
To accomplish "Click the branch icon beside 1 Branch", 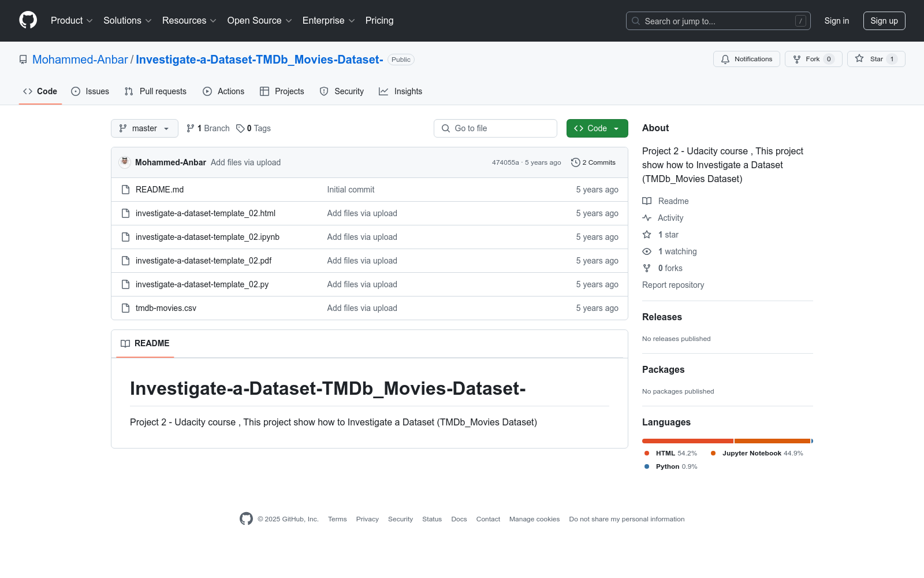I will pos(191,128).
